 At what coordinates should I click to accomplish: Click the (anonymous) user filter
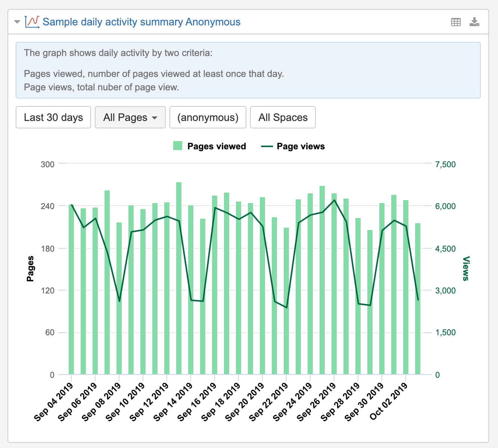point(208,117)
